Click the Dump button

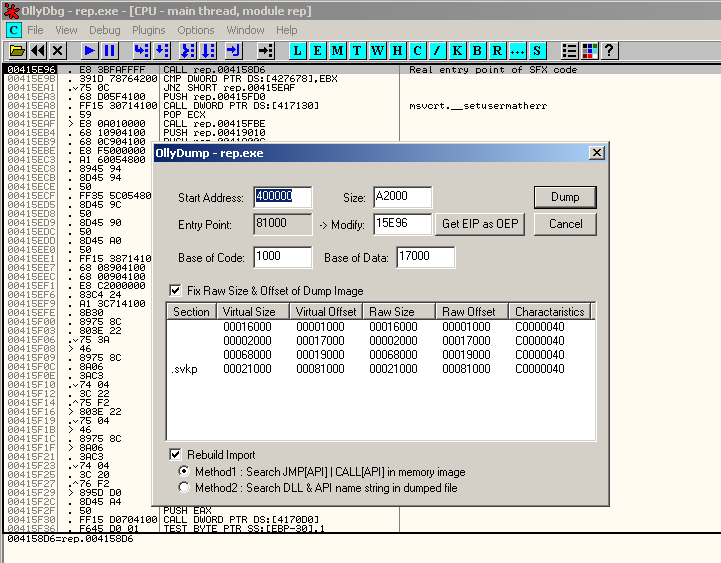(x=565, y=197)
